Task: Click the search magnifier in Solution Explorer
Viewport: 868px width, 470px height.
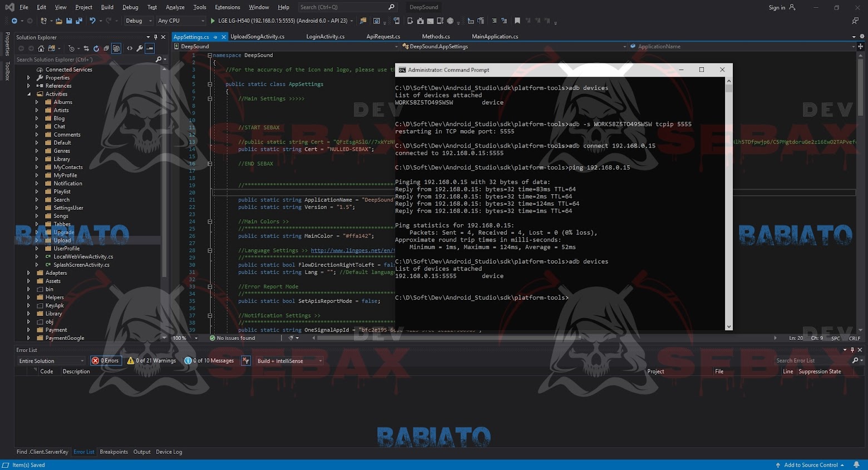Action: click(x=159, y=60)
